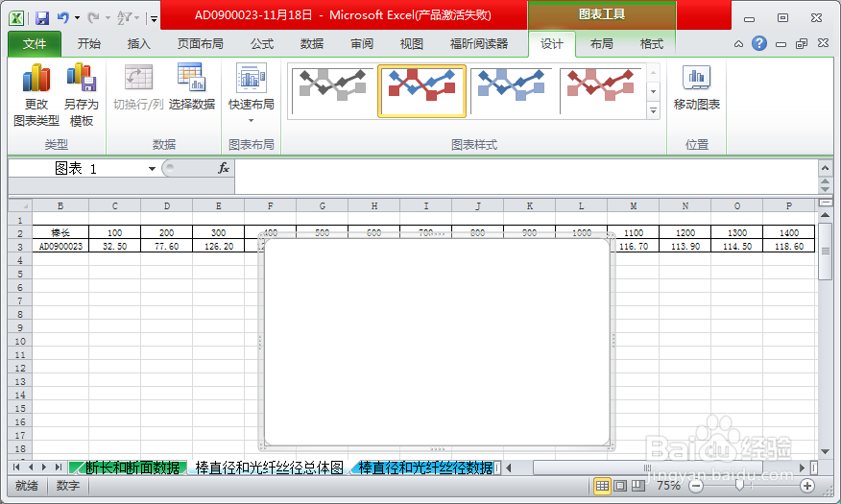Screen dimensions: 841x504
Task: Select column M header
Action: pos(634,205)
